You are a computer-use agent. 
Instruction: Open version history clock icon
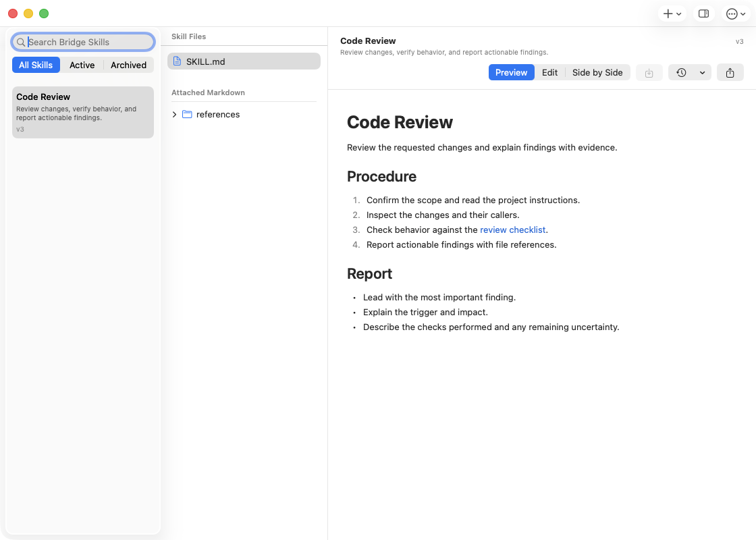click(681, 73)
